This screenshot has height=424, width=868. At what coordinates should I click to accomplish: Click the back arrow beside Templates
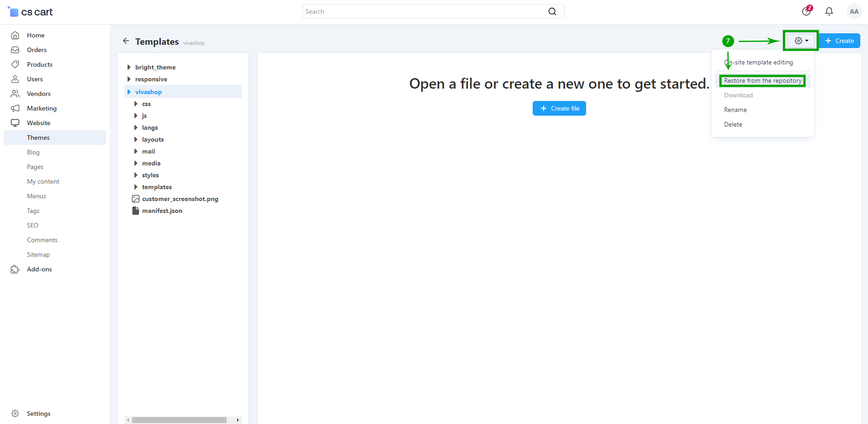point(126,41)
